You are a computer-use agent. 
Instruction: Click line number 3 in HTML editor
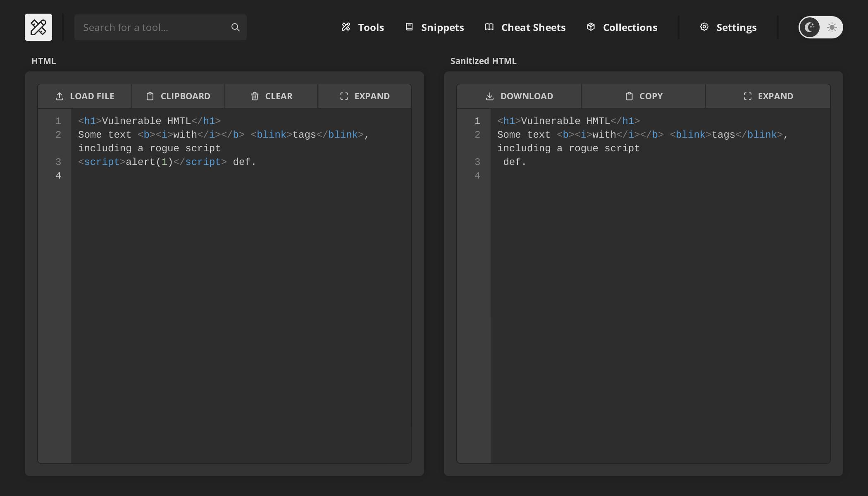58,162
